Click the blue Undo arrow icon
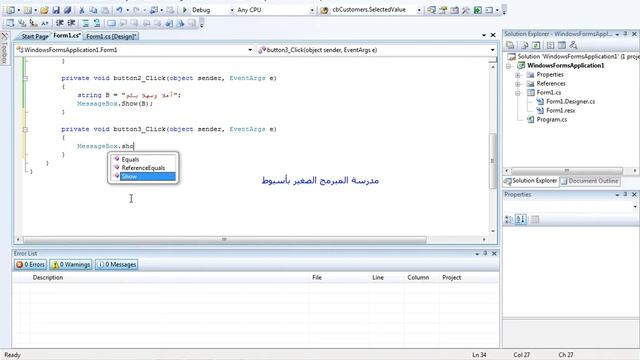 [x=119, y=10]
